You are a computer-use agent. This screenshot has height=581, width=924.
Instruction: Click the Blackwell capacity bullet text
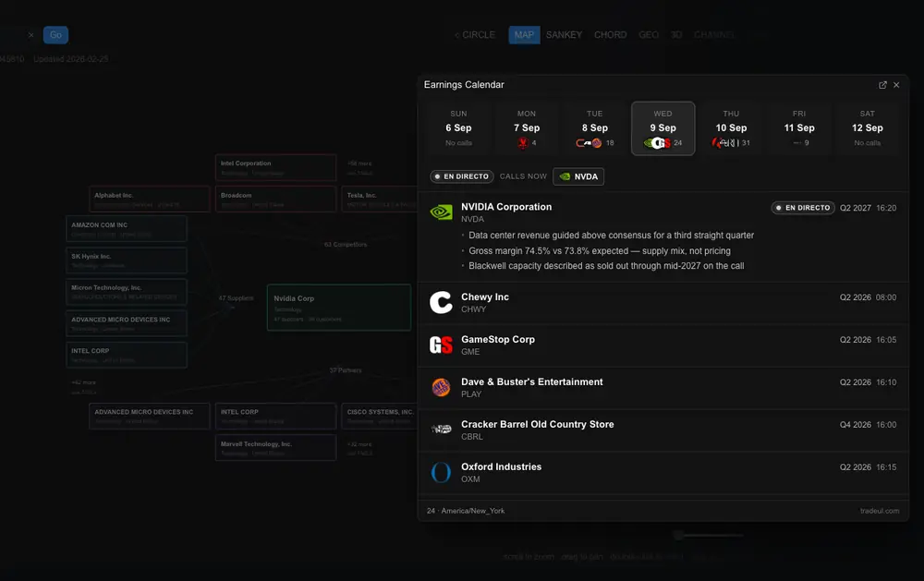tap(606, 266)
